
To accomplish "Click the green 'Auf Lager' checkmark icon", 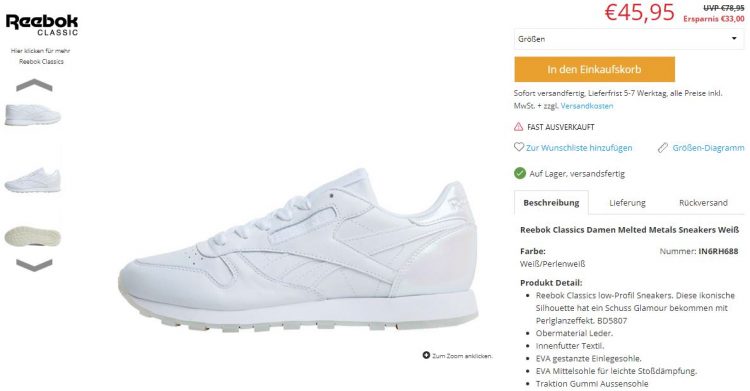I will point(520,173).
